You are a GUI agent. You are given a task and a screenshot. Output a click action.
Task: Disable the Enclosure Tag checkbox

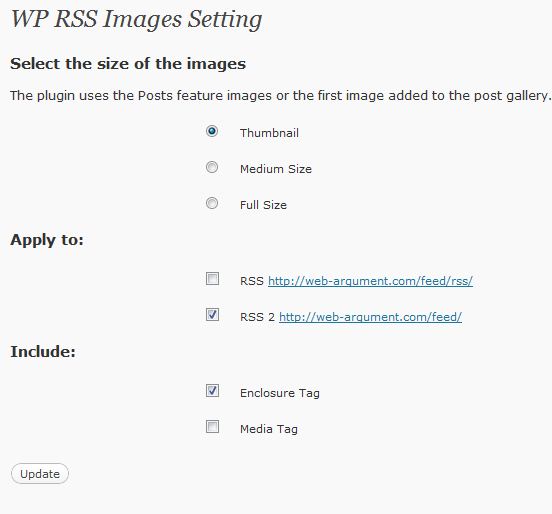(212, 390)
